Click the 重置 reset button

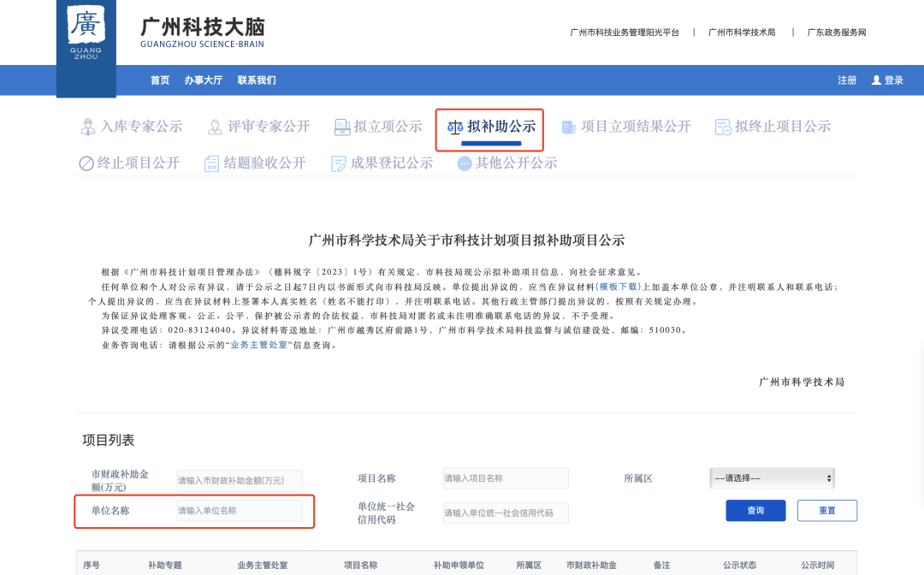(x=826, y=511)
